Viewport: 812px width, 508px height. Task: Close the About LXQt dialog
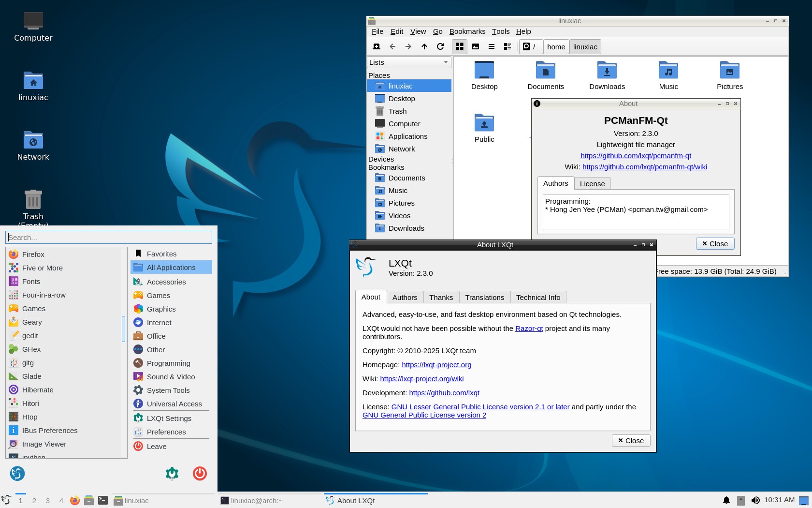[x=630, y=440]
